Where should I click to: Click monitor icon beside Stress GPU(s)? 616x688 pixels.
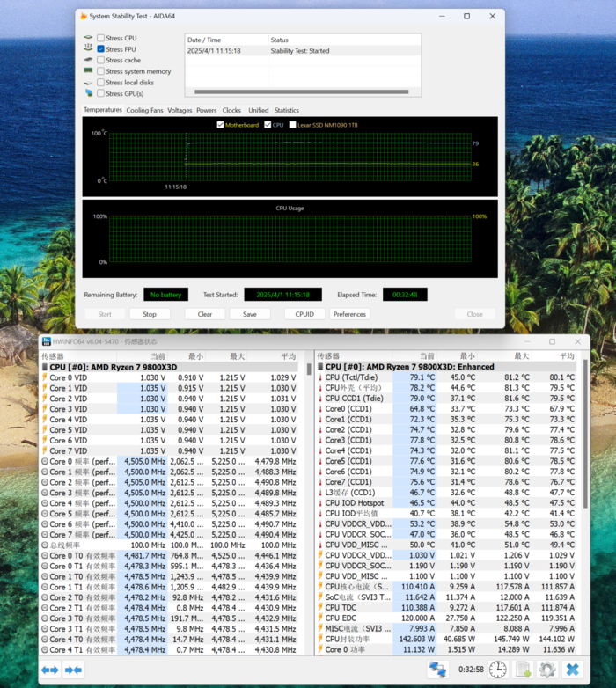89,93
